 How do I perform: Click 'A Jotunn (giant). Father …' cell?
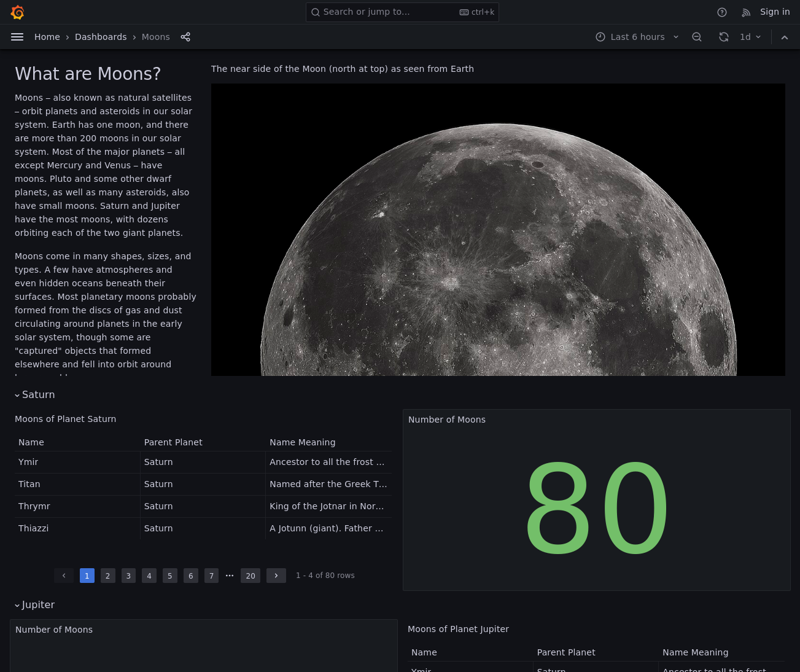(328, 528)
